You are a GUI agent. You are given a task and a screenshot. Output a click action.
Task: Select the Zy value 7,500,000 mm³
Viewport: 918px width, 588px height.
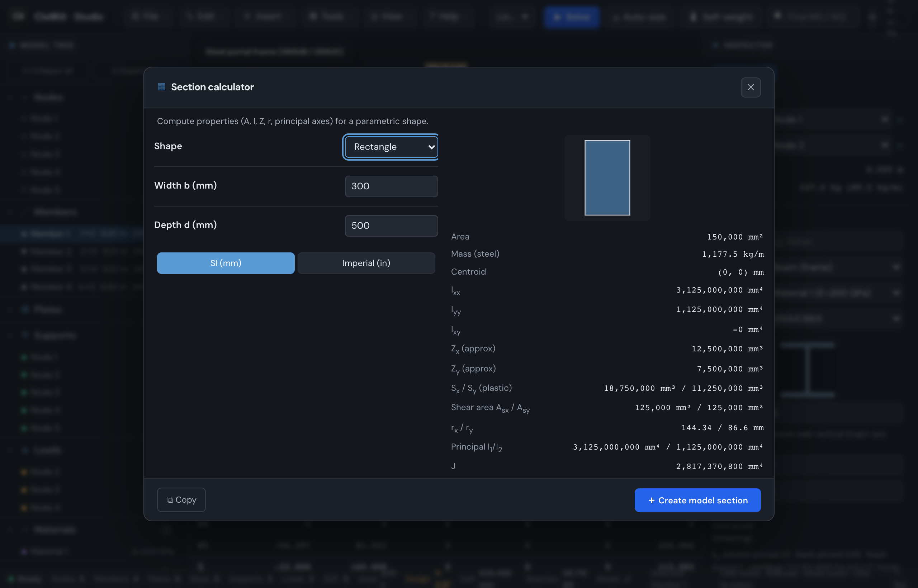click(730, 369)
